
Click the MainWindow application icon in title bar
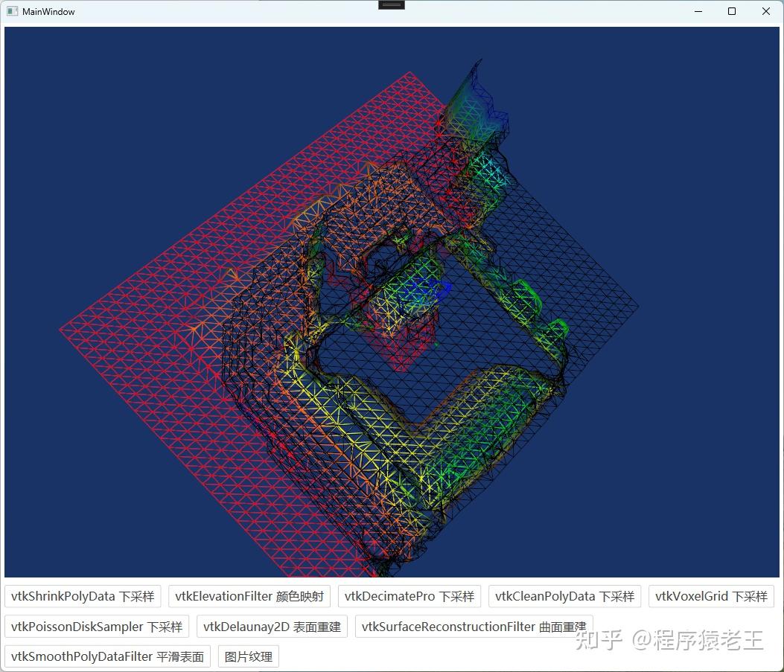[12, 11]
